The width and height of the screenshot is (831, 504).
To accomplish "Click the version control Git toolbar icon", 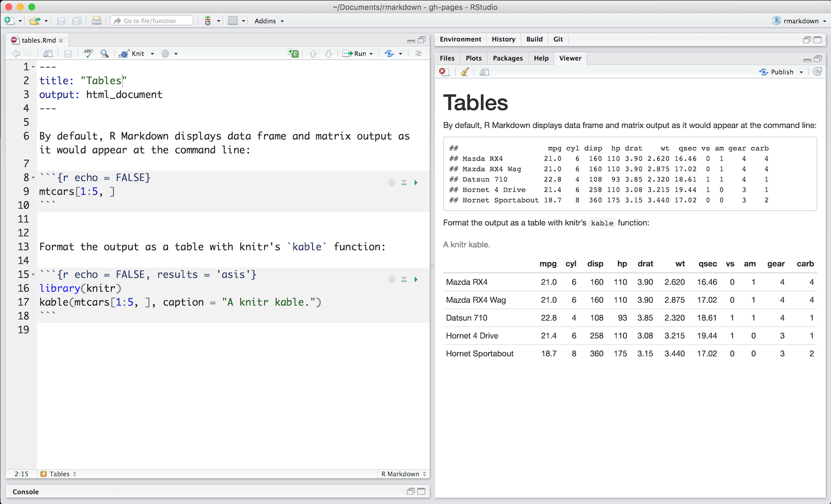I will tap(208, 21).
